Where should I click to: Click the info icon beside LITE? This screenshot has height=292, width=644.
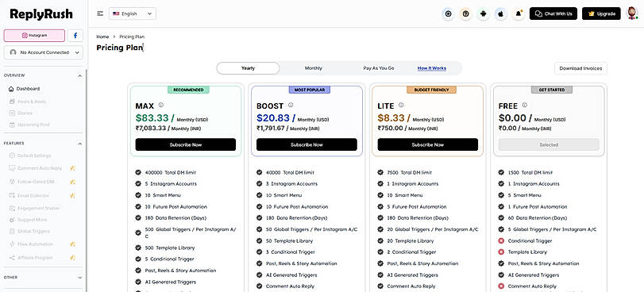[x=401, y=106]
